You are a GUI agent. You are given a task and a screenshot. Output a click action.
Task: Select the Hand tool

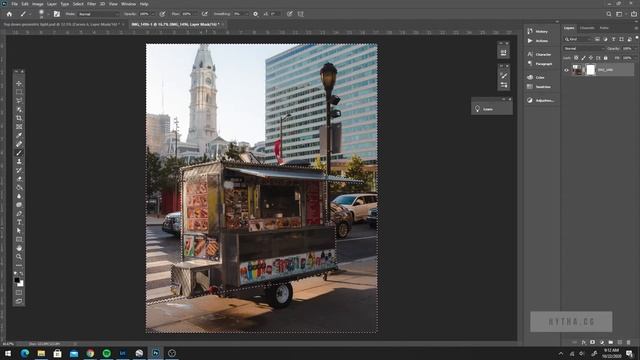[19, 248]
